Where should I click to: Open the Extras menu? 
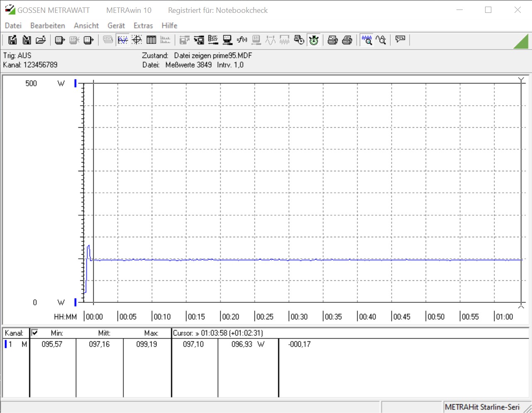pyautogui.click(x=143, y=26)
